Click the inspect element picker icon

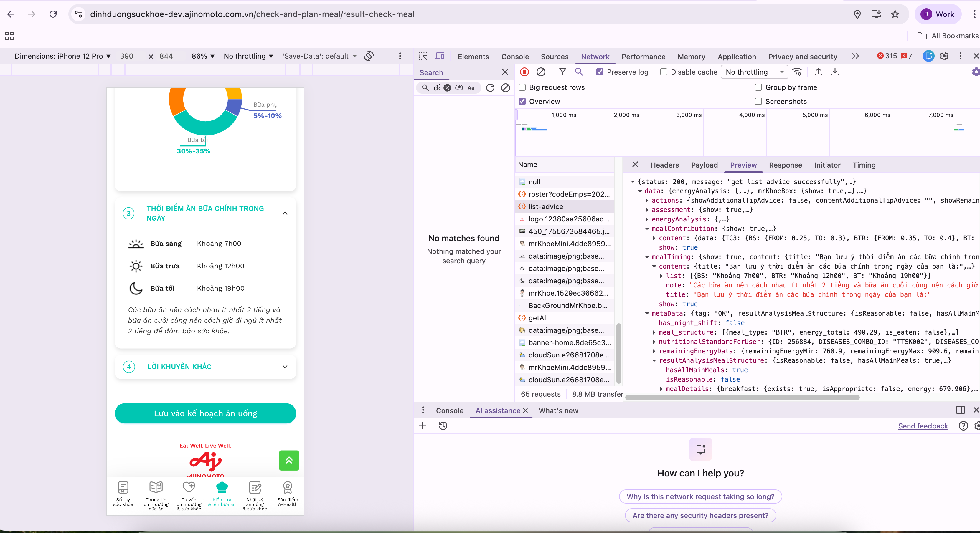pyautogui.click(x=423, y=56)
